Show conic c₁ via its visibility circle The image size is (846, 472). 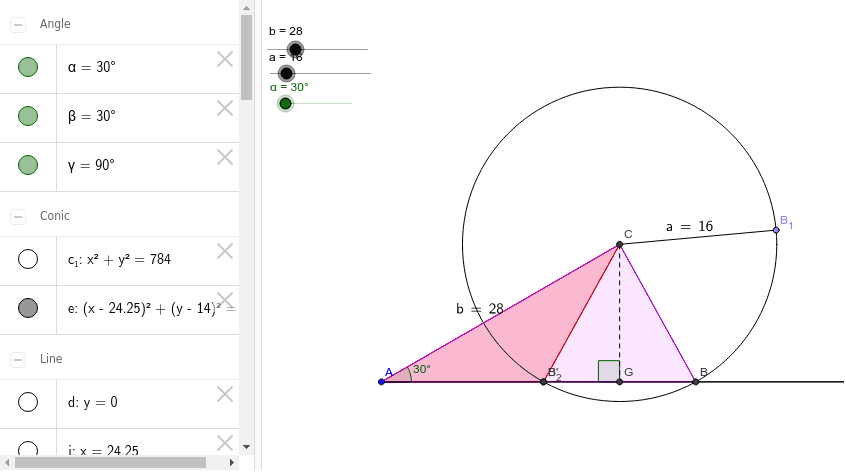coord(28,259)
